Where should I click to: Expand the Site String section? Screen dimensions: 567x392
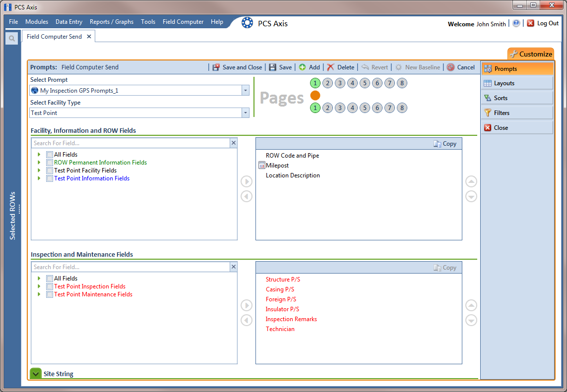(36, 374)
